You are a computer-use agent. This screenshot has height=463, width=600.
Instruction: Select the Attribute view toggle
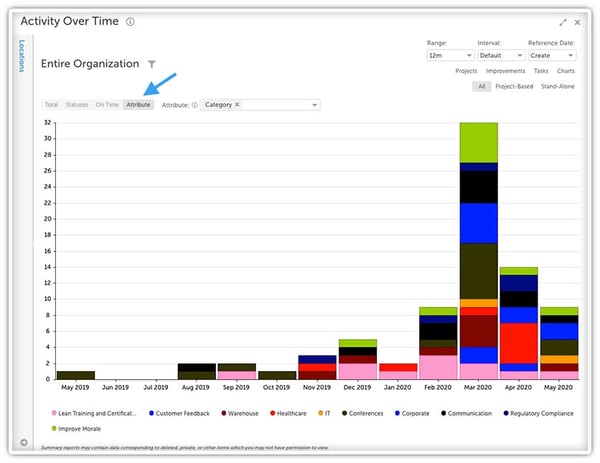pyautogui.click(x=138, y=104)
